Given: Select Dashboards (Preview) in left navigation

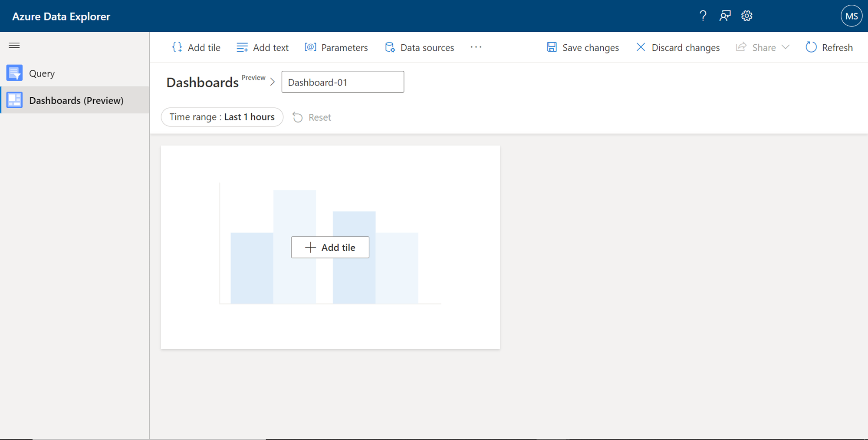Looking at the screenshot, I should tap(75, 100).
